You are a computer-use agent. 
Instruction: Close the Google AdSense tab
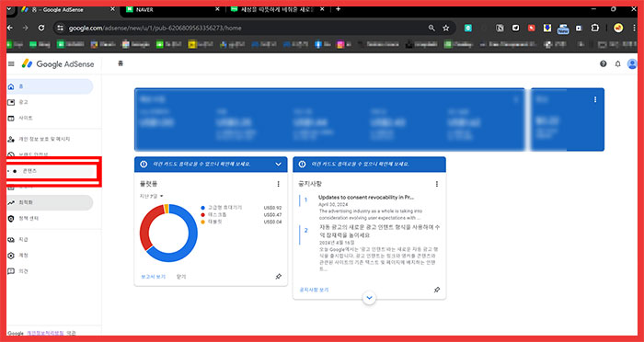112,9
